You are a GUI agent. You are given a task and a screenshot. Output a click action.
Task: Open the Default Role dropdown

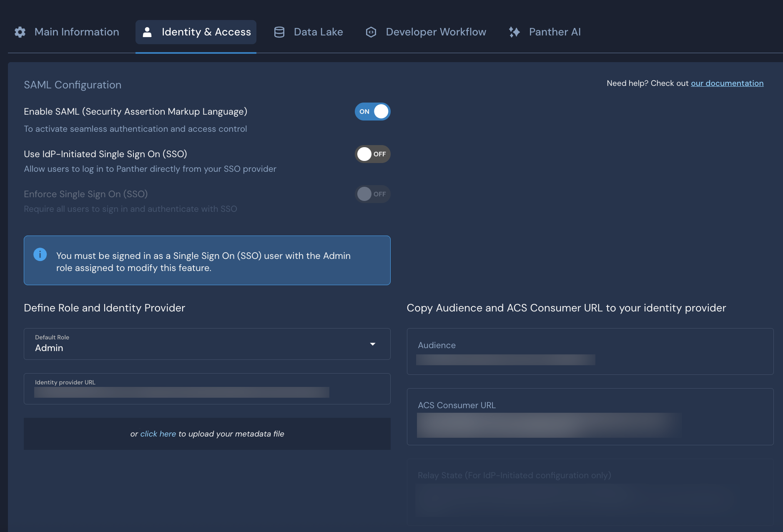[372, 344]
